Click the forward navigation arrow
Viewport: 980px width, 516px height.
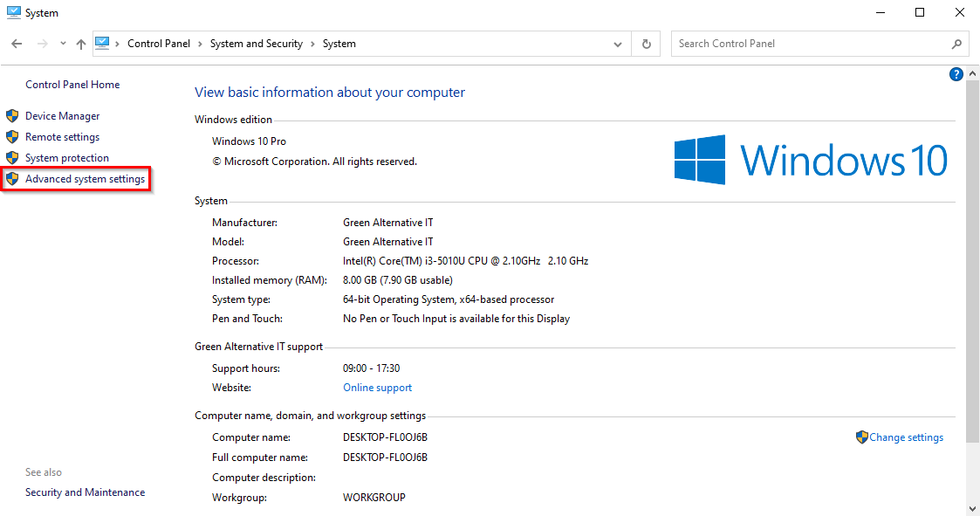(x=43, y=44)
